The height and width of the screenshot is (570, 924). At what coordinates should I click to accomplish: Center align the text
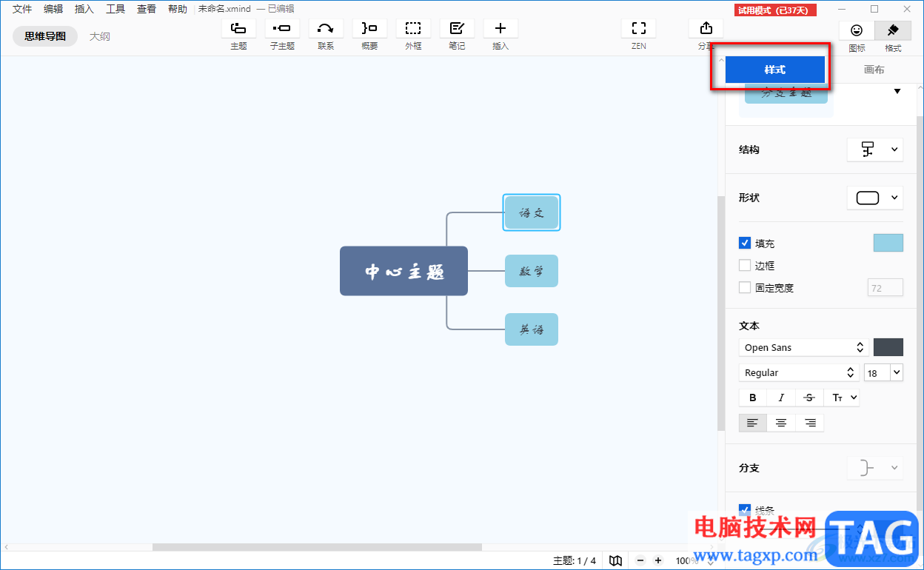point(781,423)
